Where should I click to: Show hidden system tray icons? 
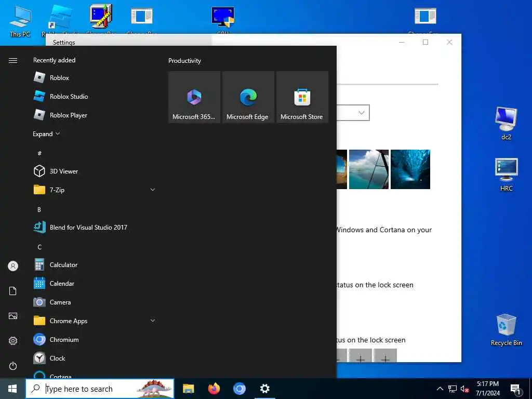440,389
